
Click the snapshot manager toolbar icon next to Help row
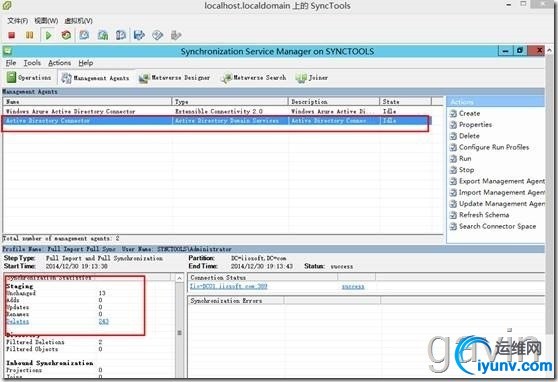pyautogui.click(x=103, y=35)
